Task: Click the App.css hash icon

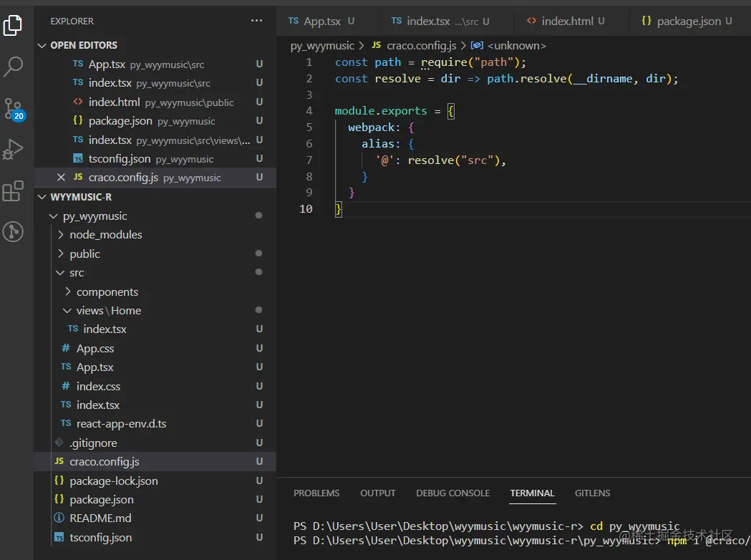Action: [66, 348]
